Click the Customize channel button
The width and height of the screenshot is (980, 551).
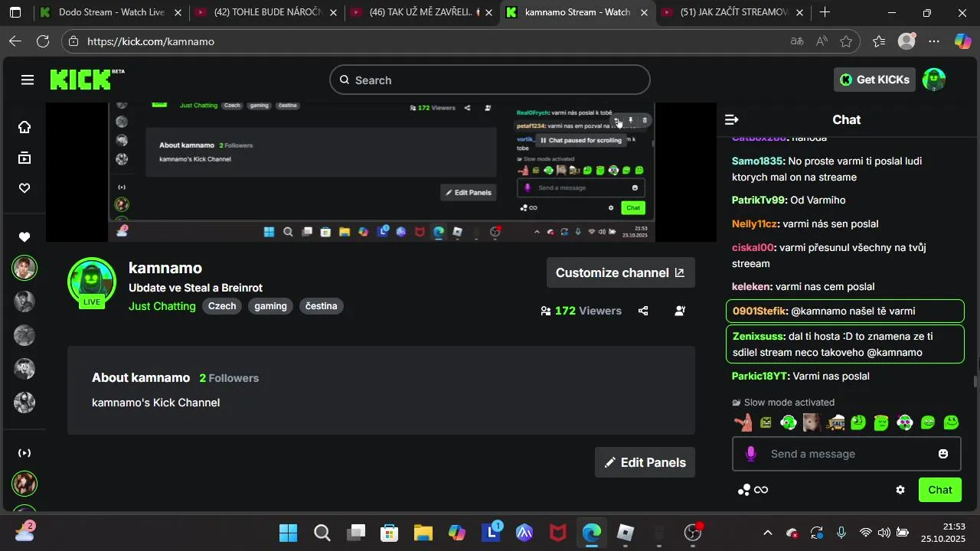[x=620, y=272]
